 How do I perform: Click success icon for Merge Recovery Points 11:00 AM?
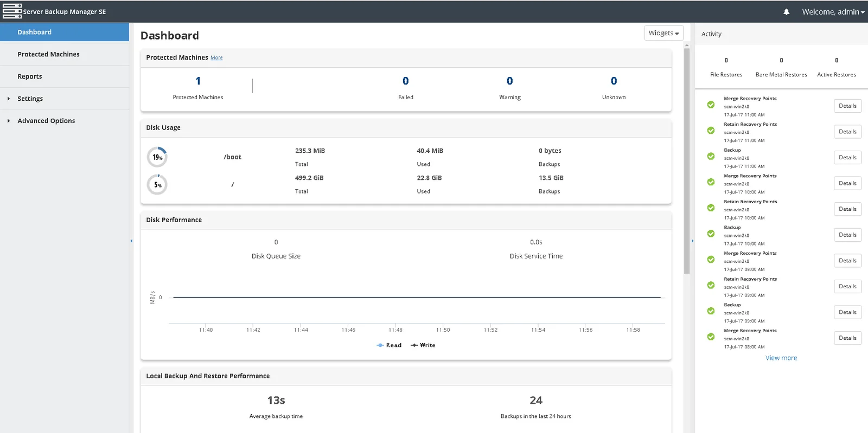click(x=711, y=105)
